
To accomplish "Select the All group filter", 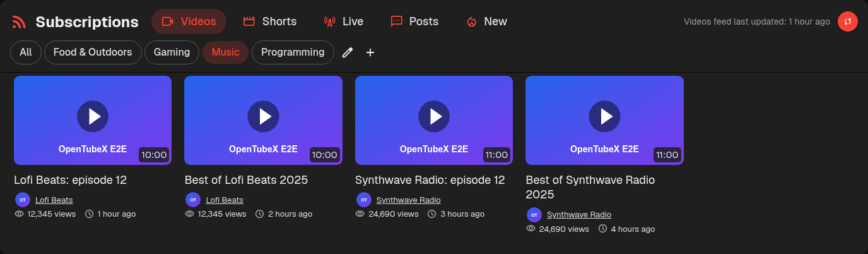I will point(26,52).
